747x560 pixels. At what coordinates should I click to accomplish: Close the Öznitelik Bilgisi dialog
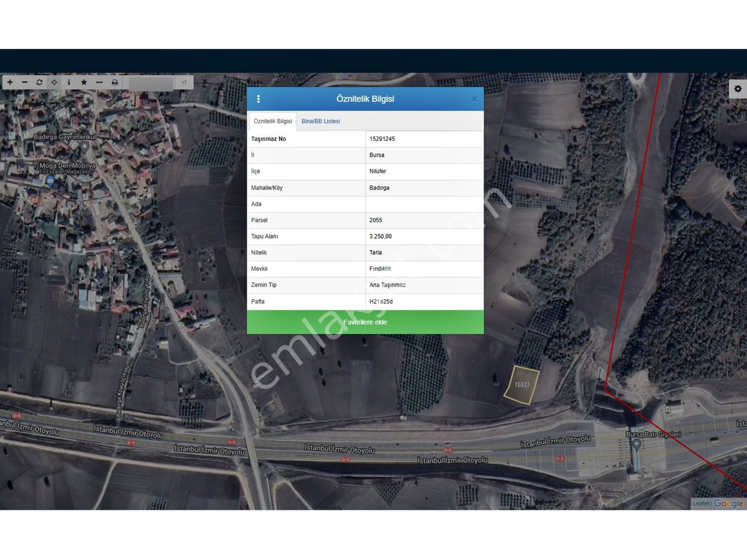(x=474, y=99)
